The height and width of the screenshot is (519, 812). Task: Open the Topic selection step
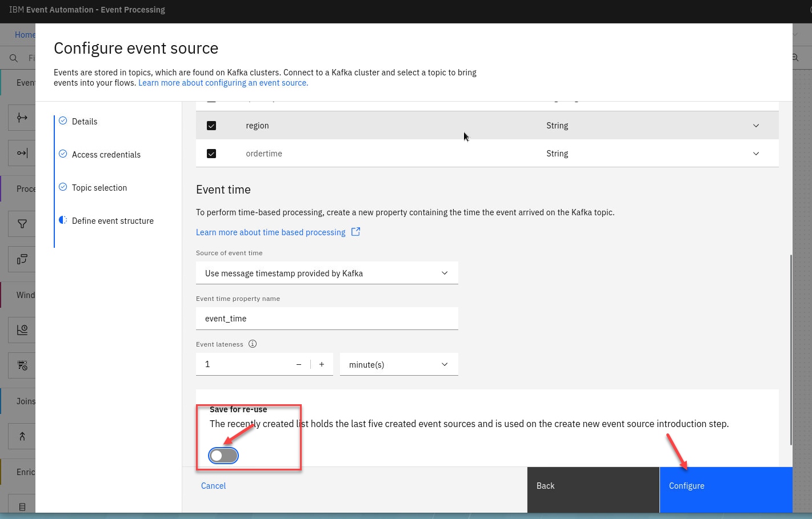point(99,188)
